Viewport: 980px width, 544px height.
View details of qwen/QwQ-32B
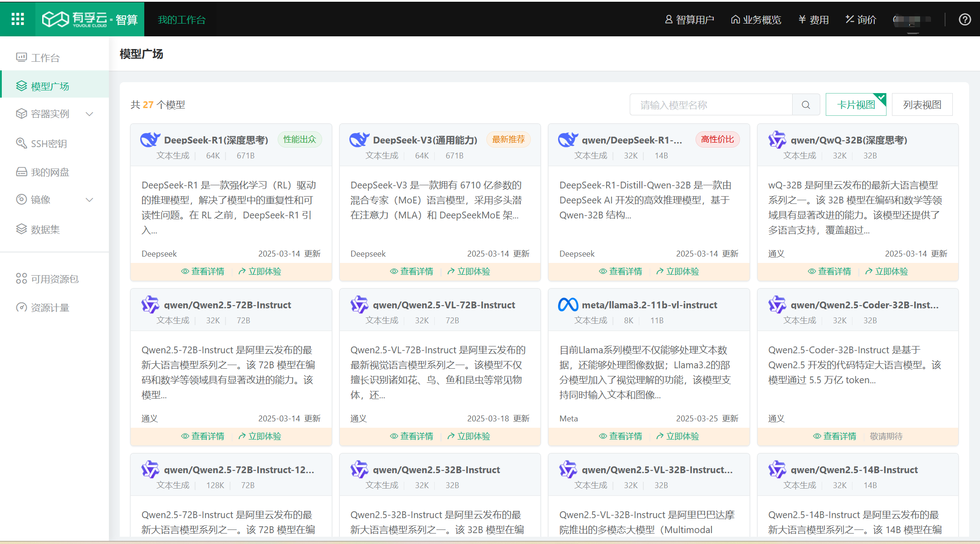click(829, 271)
